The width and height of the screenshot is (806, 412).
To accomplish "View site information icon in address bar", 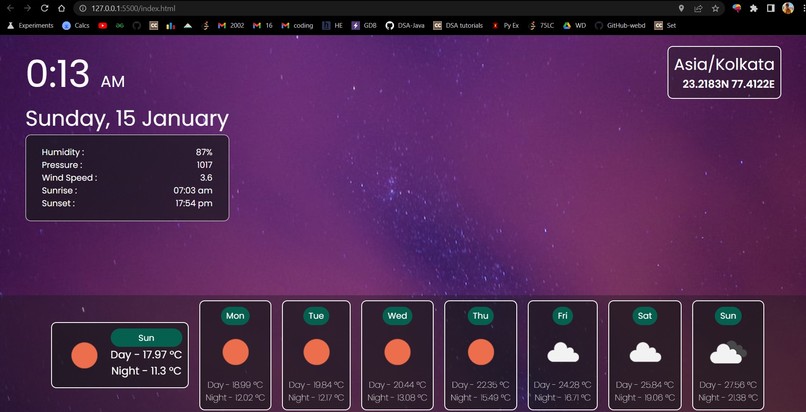I will [83, 8].
